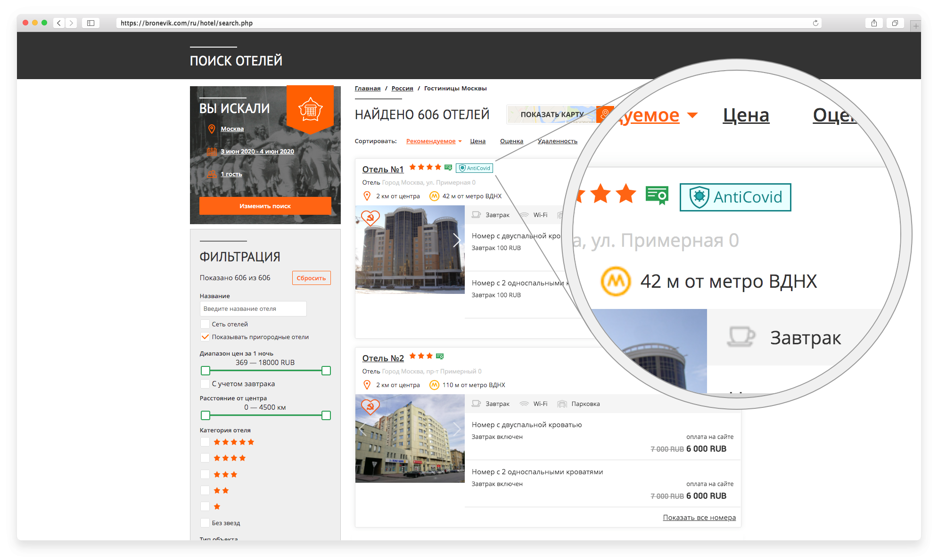The width and height of the screenshot is (938, 560).
Task: Click Показать все номера link
Action: 699,518
